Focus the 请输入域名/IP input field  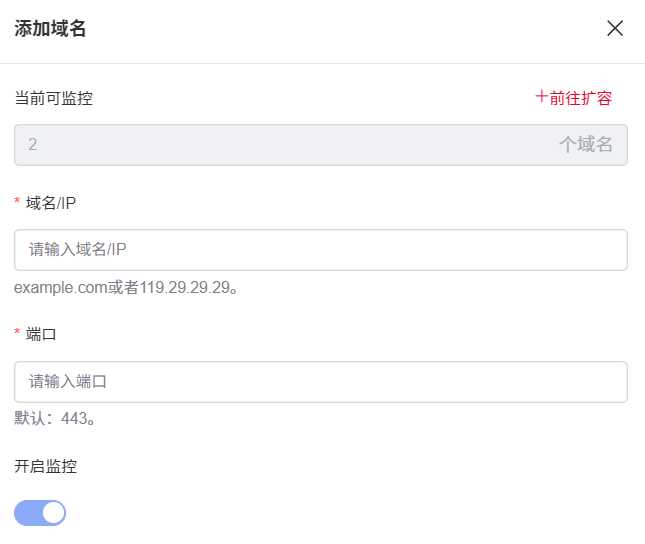pyautogui.click(x=320, y=250)
